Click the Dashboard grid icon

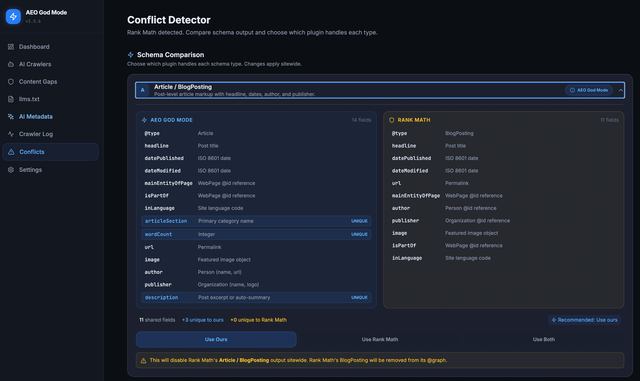(11, 47)
